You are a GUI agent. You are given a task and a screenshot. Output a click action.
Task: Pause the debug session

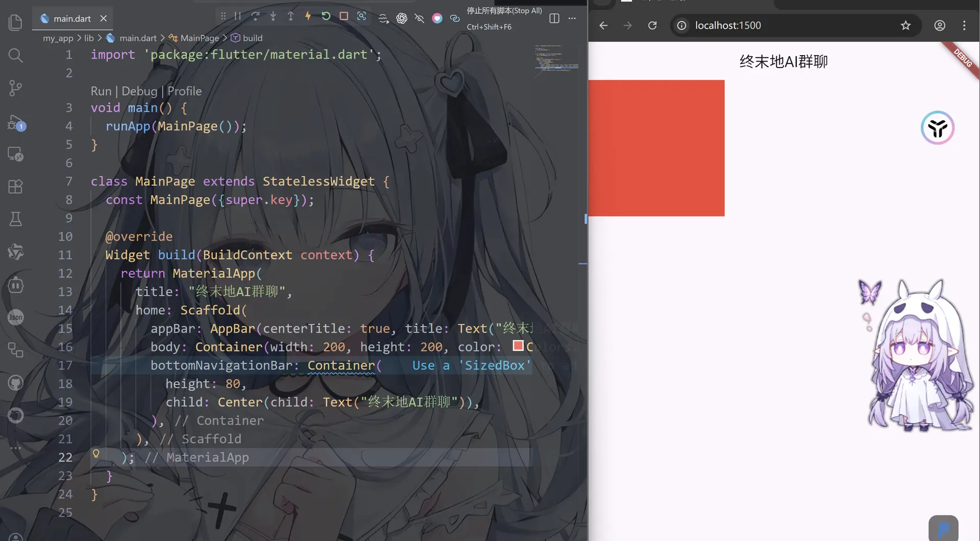238,16
